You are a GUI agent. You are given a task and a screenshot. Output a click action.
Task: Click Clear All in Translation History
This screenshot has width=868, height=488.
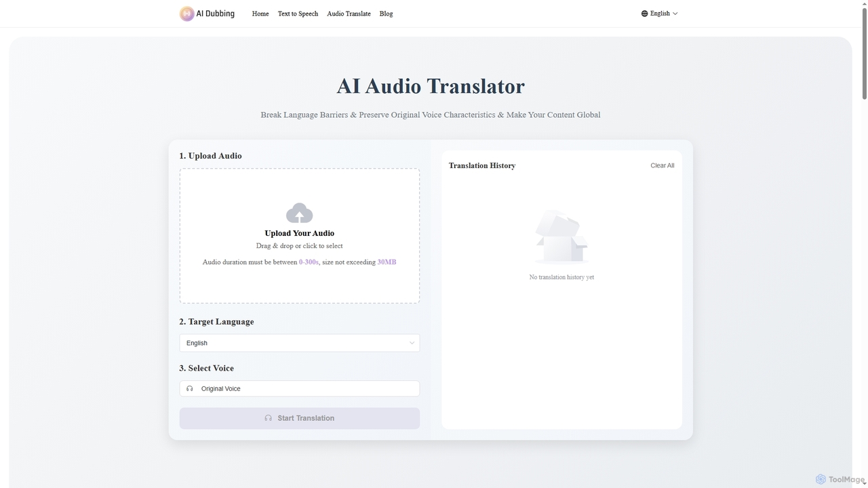tap(663, 165)
